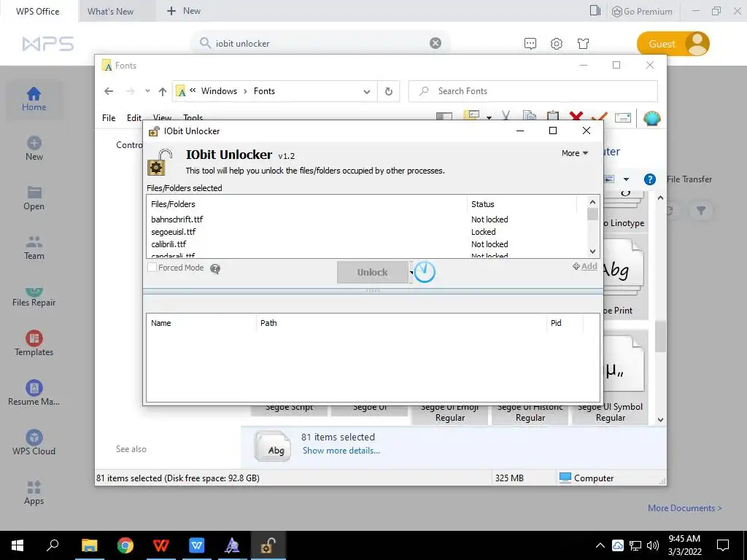Click the taskbar volume icon

click(x=653, y=545)
